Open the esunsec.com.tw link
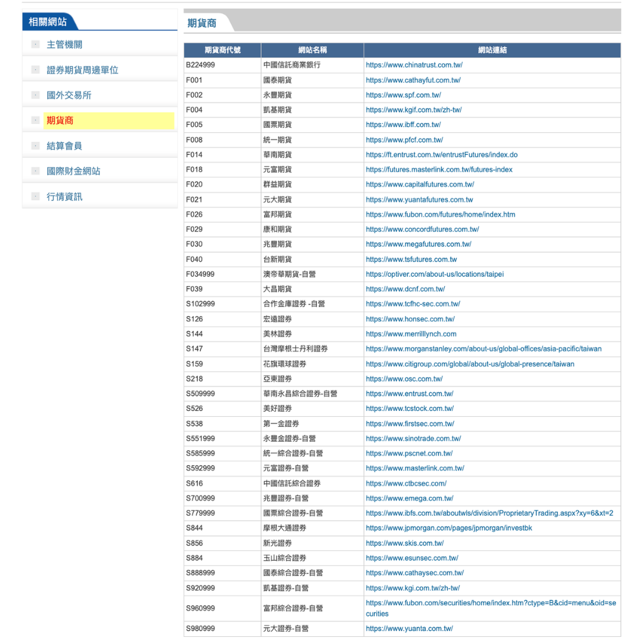This screenshot has width=644, height=644. click(x=412, y=558)
